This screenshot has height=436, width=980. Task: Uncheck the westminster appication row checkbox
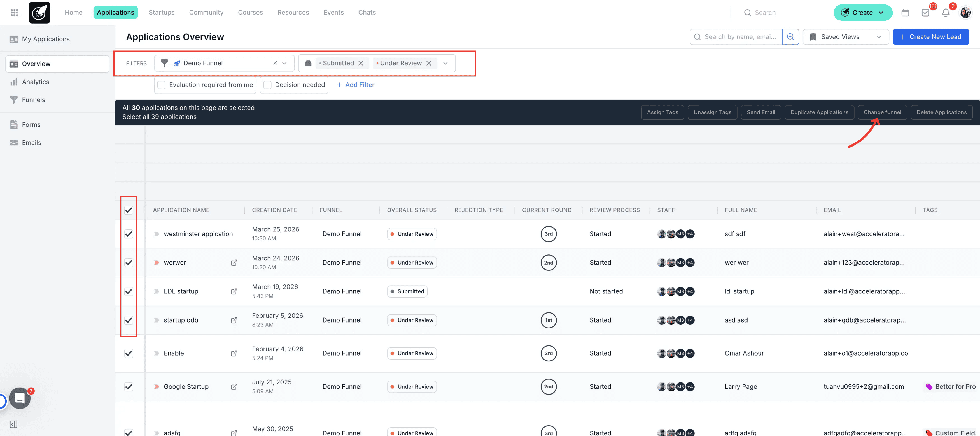129,234
